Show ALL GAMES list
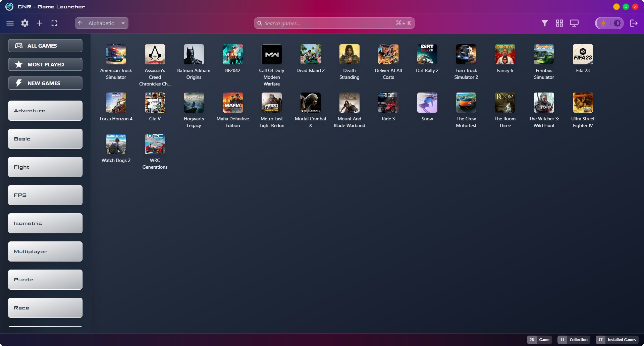This screenshot has width=644, height=346. click(45, 46)
